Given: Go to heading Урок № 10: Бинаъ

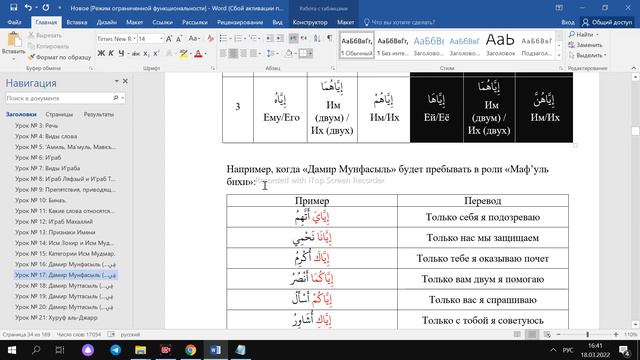Looking at the screenshot, I should 40,200.
